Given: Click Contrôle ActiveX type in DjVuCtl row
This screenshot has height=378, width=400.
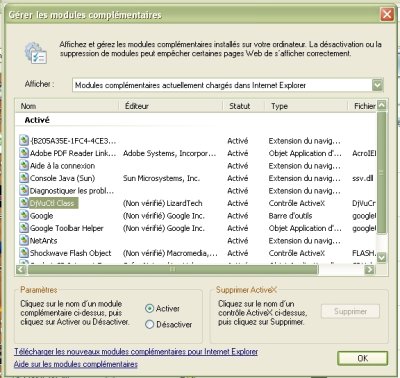Looking at the screenshot, I should pyautogui.click(x=296, y=203).
